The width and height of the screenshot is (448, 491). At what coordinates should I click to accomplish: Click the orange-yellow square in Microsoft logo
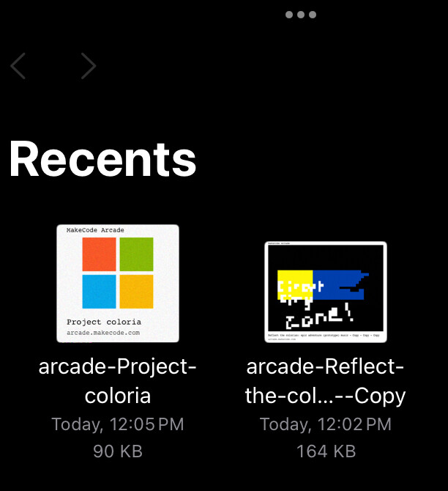[x=136, y=292]
